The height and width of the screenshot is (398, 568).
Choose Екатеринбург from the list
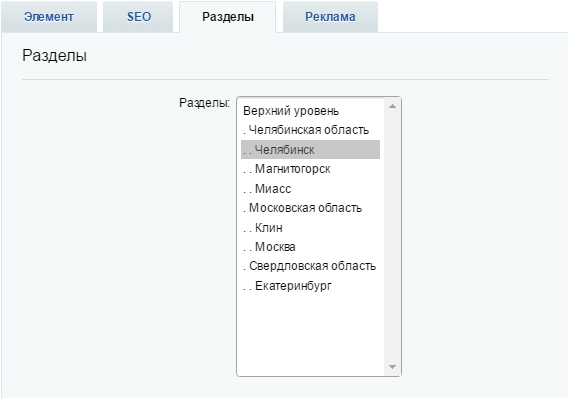310,286
